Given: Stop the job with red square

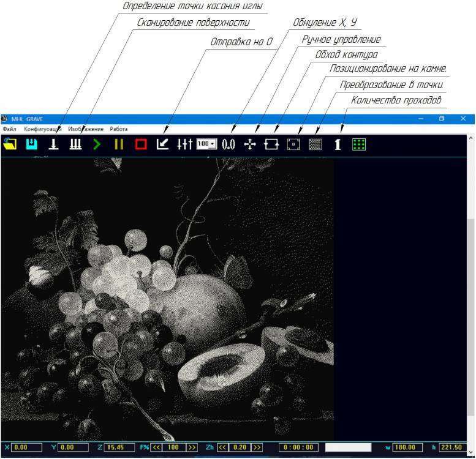Looking at the screenshot, I should pos(141,144).
